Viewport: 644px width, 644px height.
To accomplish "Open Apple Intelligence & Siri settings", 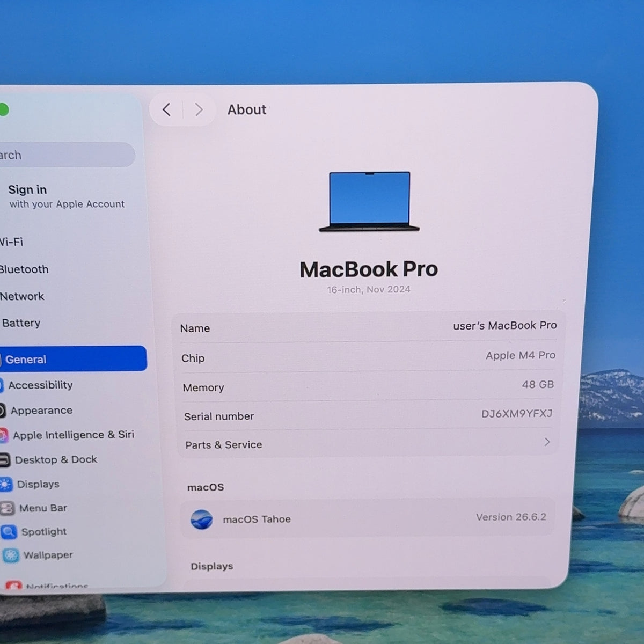I will (x=74, y=435).
